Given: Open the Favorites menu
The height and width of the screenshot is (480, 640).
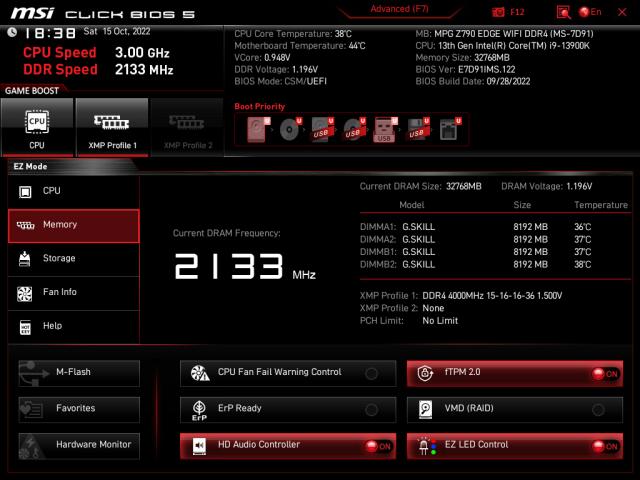Looking at the screenshot, I should 79,409.
